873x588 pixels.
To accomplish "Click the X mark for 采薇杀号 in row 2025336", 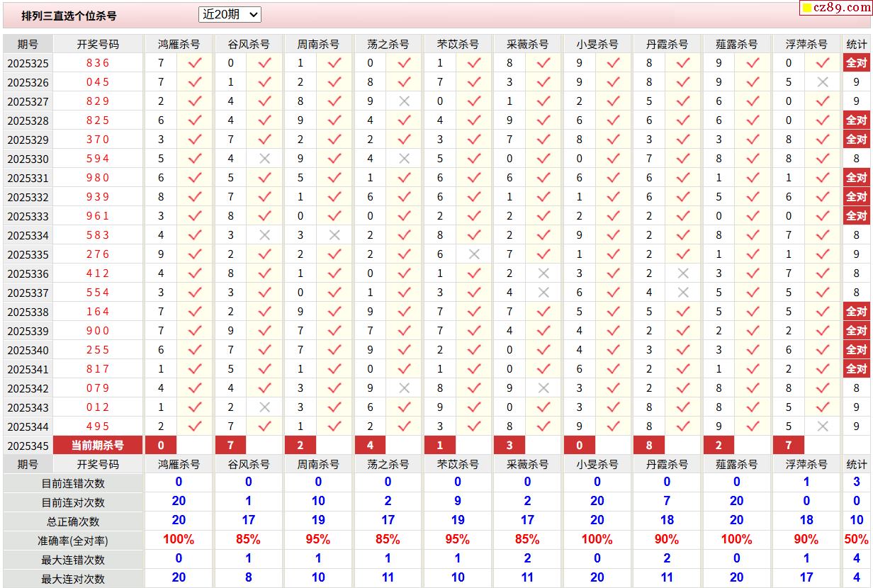I will tap(543, 273).
